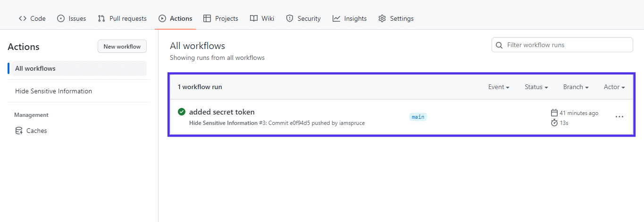Click the Settings gear icon
This screenshot has width=644, height=222.
point(382,19)
